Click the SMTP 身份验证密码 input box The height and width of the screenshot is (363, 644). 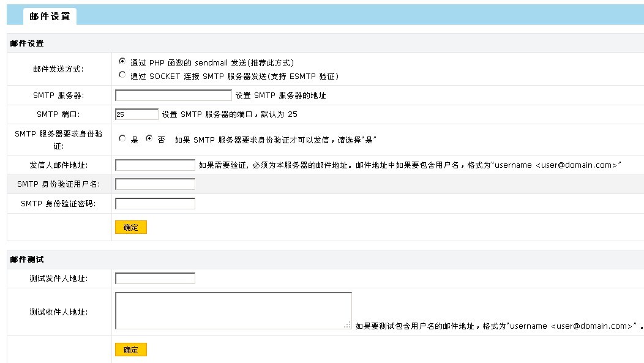(x=155, y=204)
